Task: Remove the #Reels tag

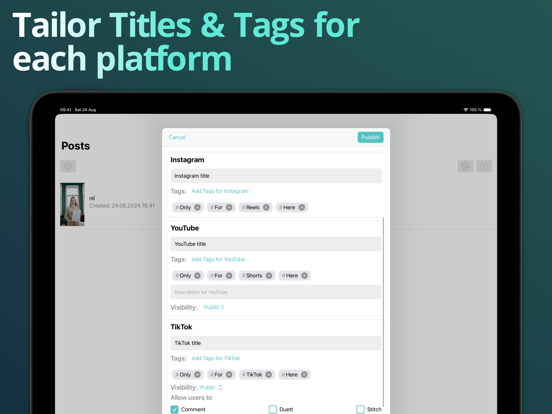Action: pyautogui.click(x=266, y=207)
